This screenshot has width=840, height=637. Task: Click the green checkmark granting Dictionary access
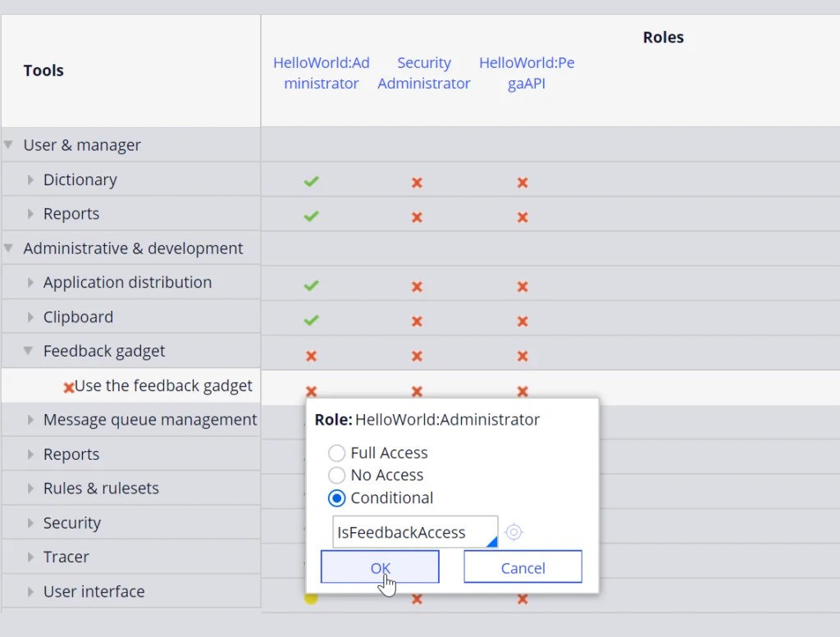tap(310, 182)
